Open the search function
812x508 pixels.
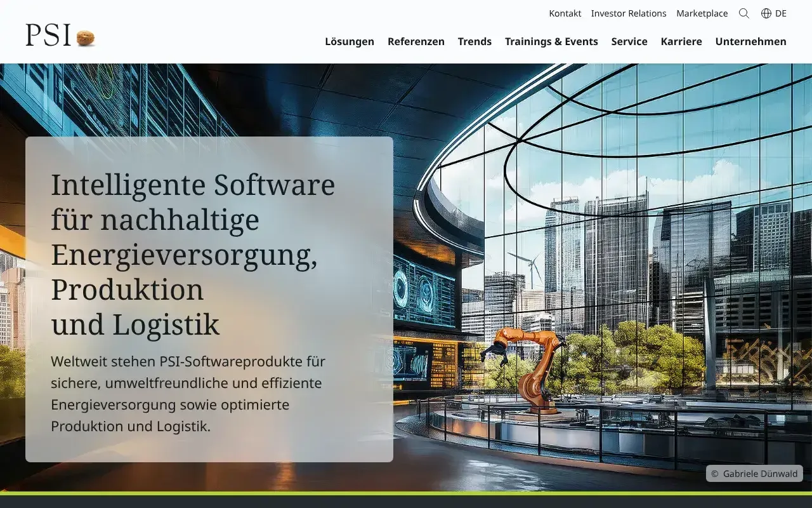(x=743, y=13)
